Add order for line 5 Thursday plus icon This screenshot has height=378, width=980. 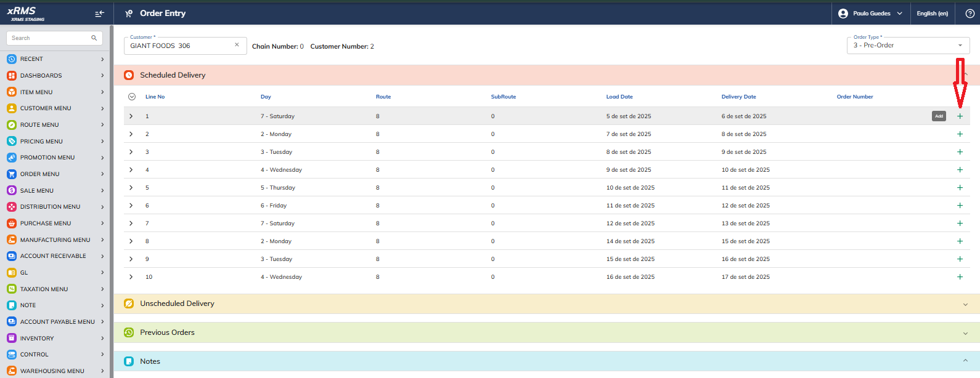click(x=960, y=188)
